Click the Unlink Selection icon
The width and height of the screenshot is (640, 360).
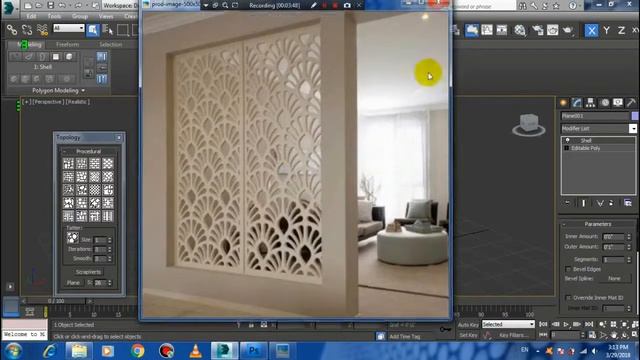[27, 30]
